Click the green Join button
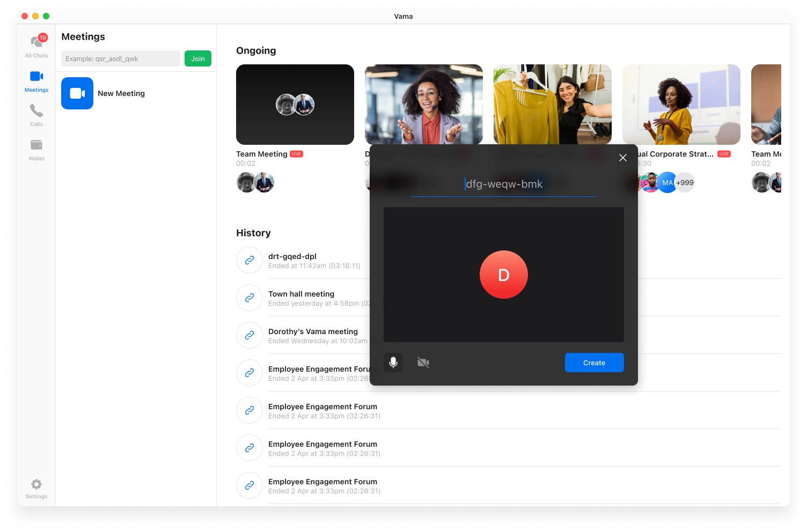This screenshot has width=807, height=532. tap(198, 58)
